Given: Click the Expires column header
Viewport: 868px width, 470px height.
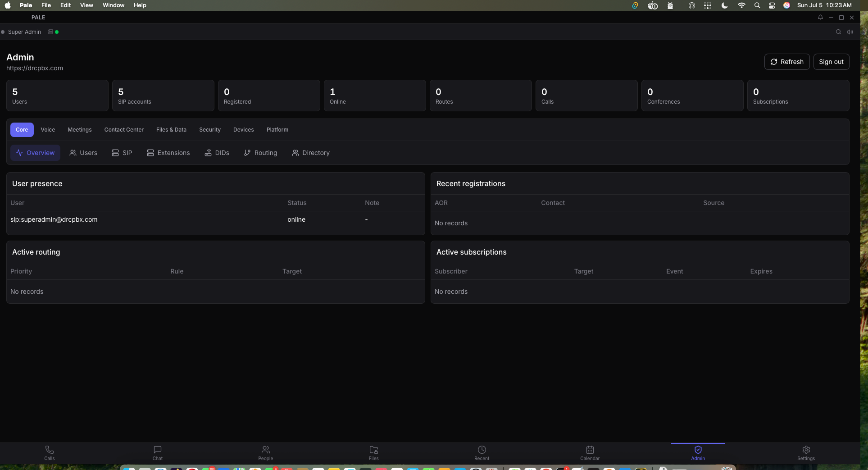Looking at the screenshot, I should tap(761, 272).
